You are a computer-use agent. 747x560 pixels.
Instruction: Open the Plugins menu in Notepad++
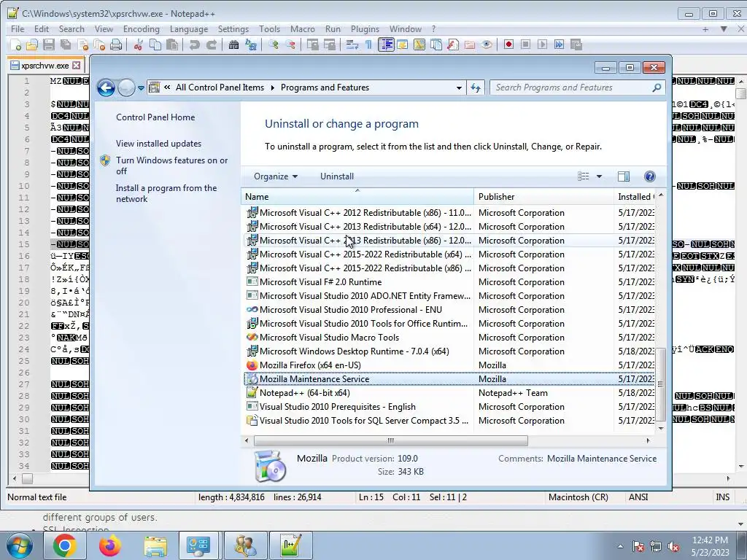coord(365,29)
